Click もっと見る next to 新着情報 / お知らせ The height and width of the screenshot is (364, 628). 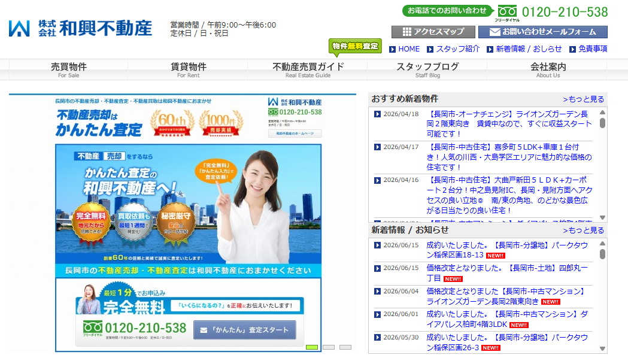tap(583, 230)
